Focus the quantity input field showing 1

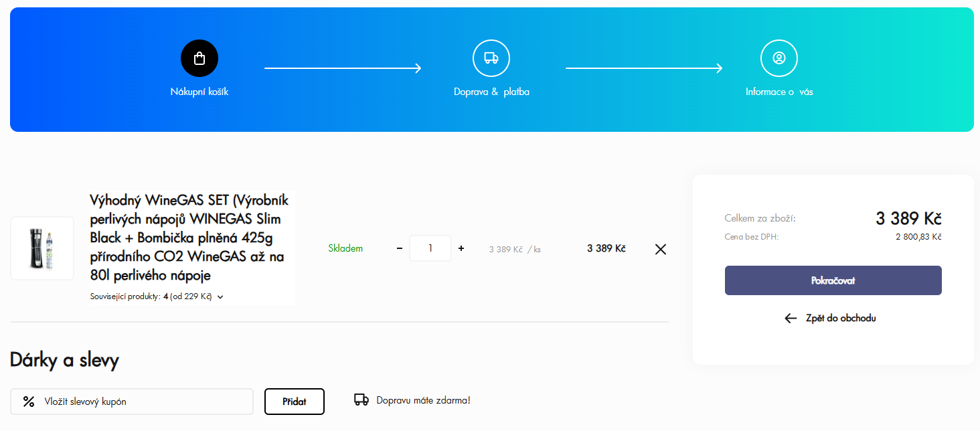(x=430, y=248)
